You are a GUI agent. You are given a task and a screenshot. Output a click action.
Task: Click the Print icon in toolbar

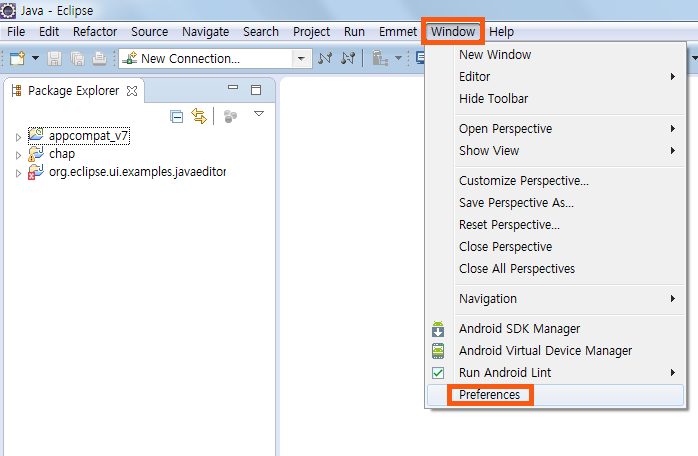[x=99, y=58]
